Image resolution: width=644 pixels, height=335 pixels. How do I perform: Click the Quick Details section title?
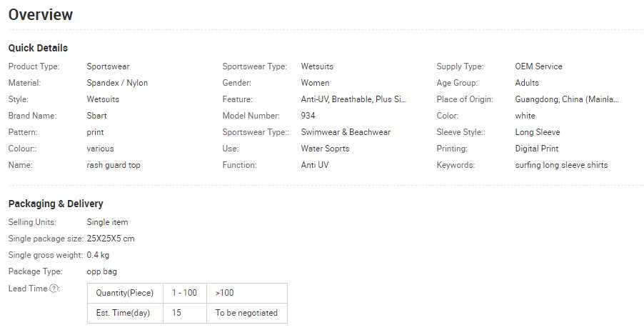(x=38, y=48)
